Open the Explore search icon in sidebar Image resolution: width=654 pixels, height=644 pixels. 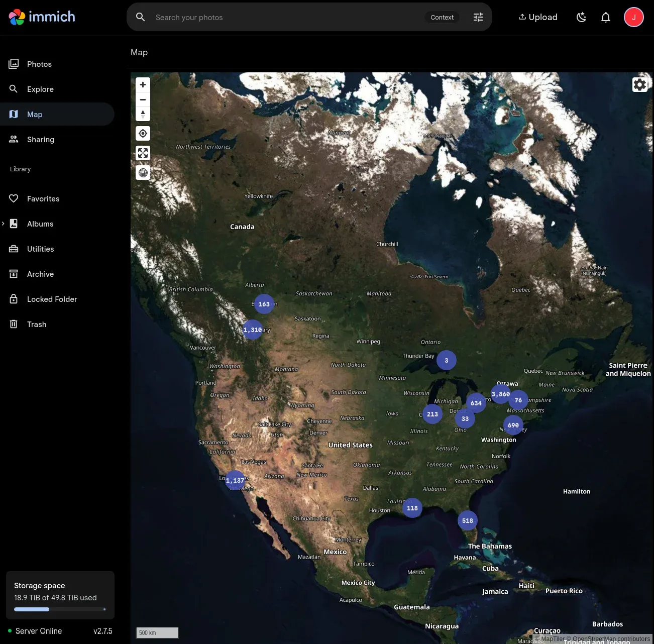click(x=14, y=89)
